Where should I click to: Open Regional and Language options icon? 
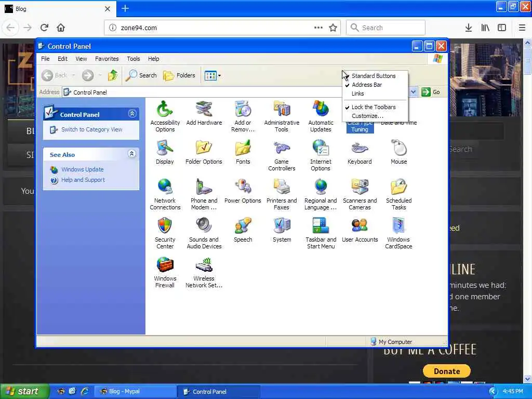321,194
